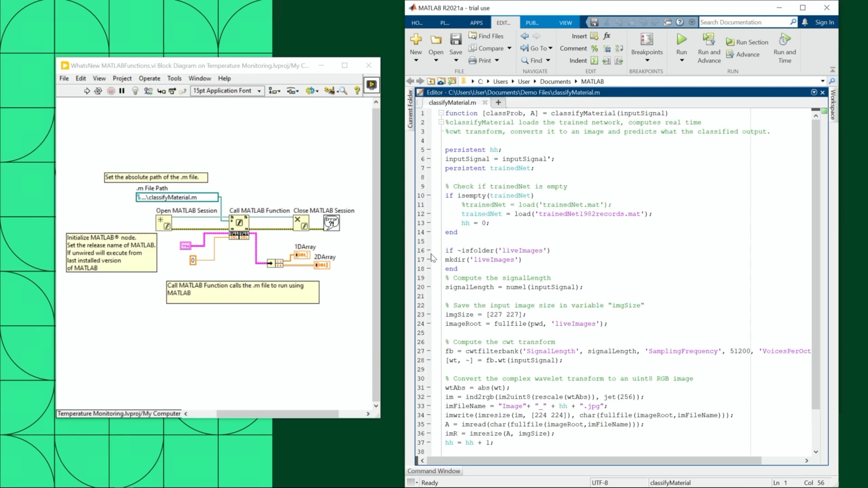Open the Tools menu in LabVIEW
The width and height of the screenshot is (868, 488).
point(174,78)
